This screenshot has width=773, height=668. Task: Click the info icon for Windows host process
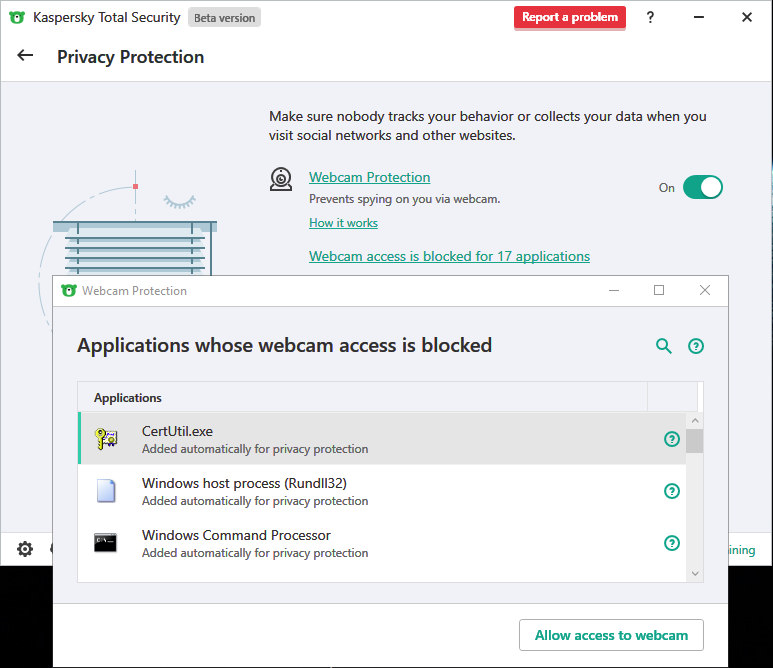672,491
